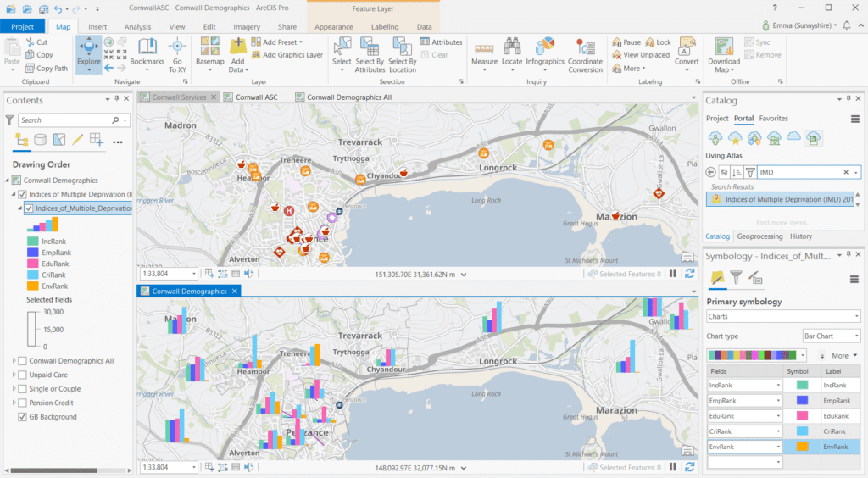Switch to the Geoprocessing pane tab
Image resolution: width=868 pixels, height=478 pixels.
point(759,236)
